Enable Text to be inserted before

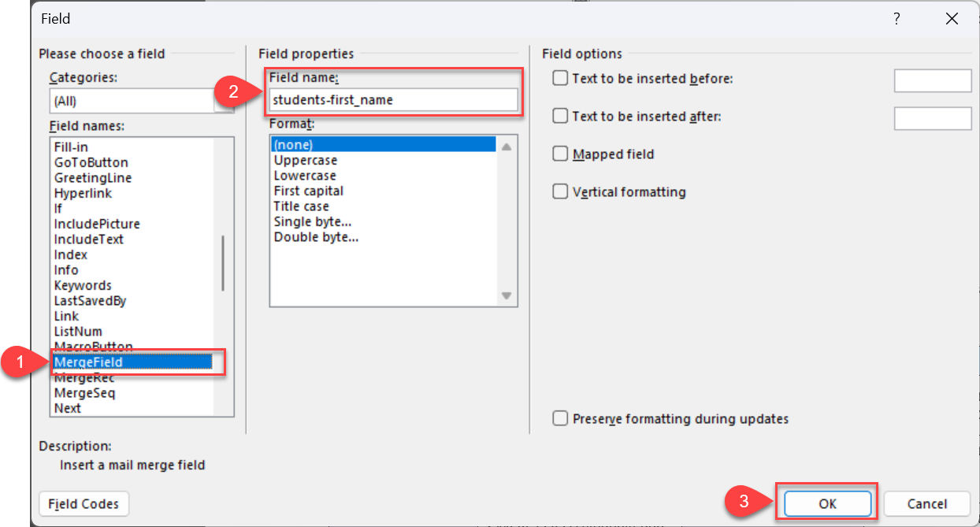pos(560,78)
